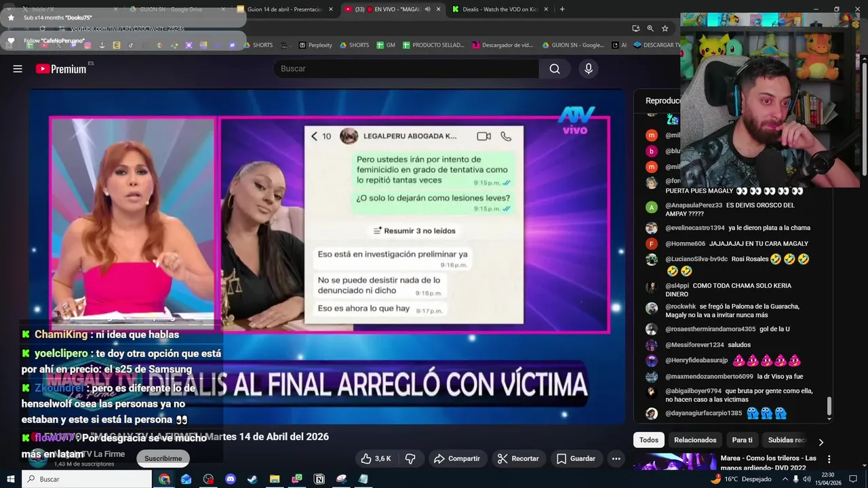The width and height of the screenshot is (868, 488).
Task: Mute the EN VIVO tab audio icon
Action: coord(427,9)
